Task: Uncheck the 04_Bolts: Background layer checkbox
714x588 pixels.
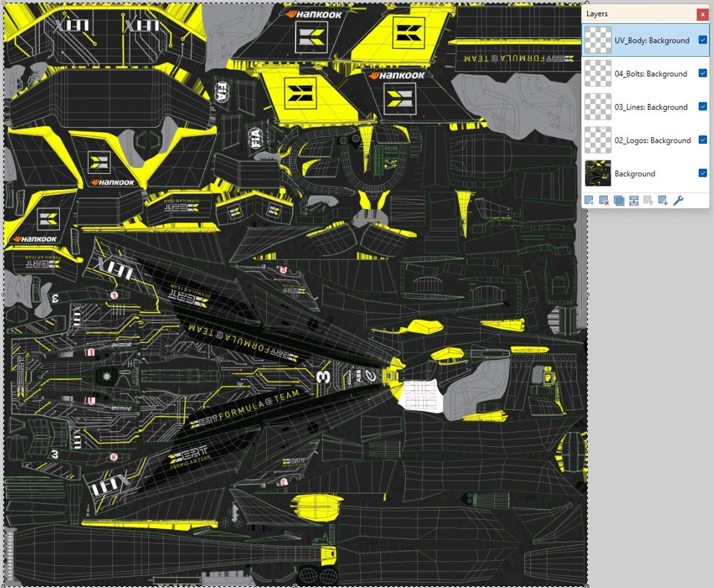Action: click(x=703, y=73)
